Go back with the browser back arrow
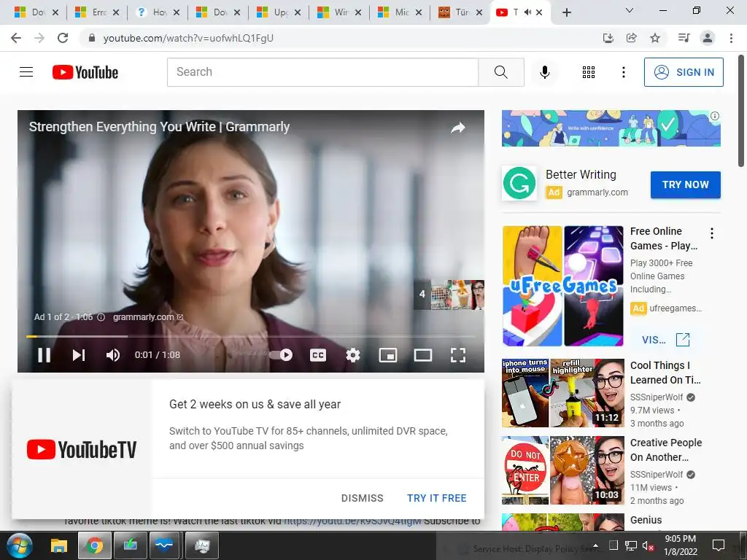 pyautogui.click(x=16, y=38)
